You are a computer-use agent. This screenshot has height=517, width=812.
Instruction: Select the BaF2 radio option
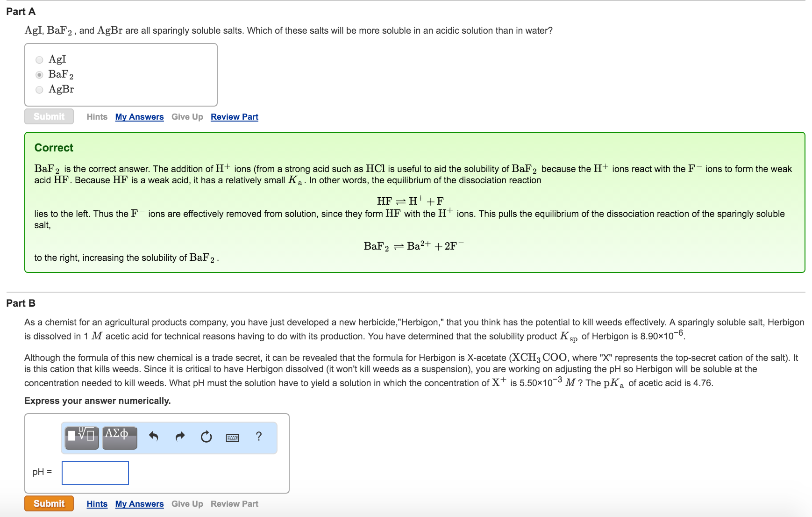click(39, 75)
